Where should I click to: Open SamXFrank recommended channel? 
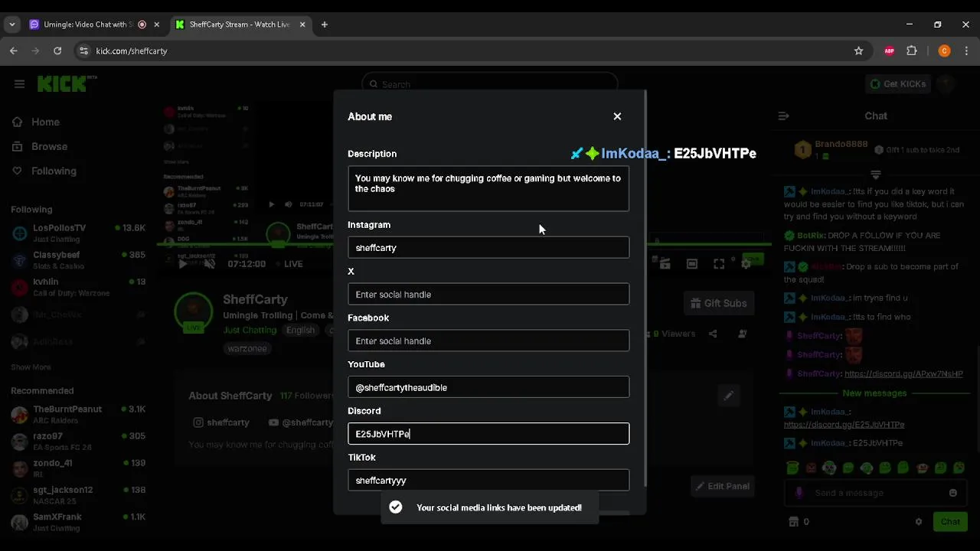pyautogui.click(x=77, y=522)
